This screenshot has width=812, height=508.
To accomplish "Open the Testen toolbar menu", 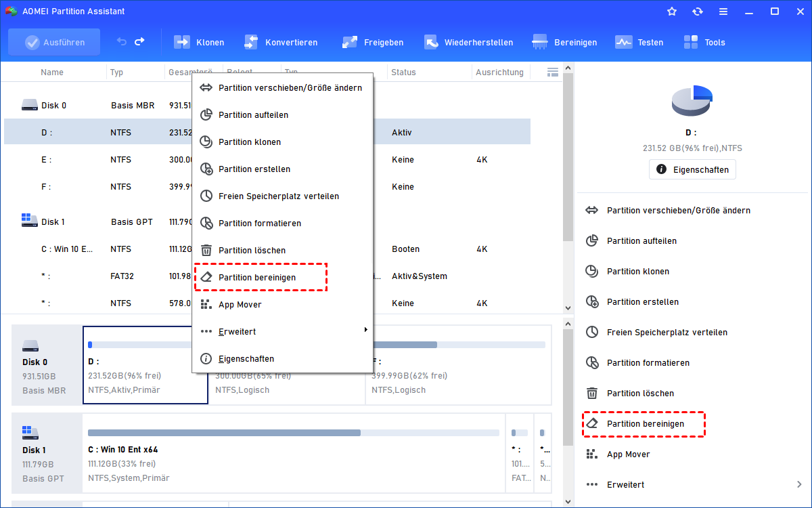I will coord(639,42).
